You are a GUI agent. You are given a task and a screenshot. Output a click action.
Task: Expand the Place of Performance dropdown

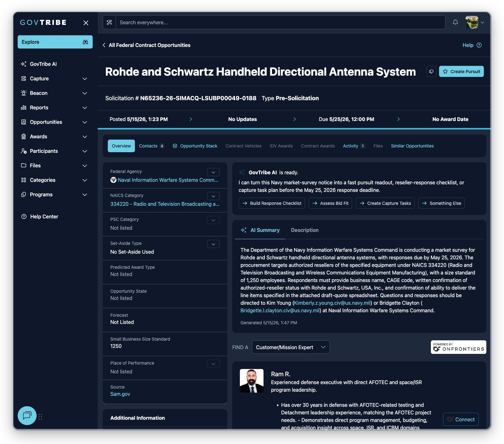click(213, 364)
